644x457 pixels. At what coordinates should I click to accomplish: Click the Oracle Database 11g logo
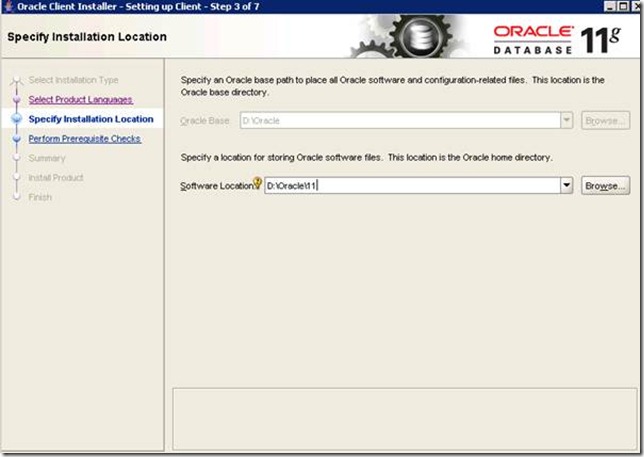[x=561, y=38]
